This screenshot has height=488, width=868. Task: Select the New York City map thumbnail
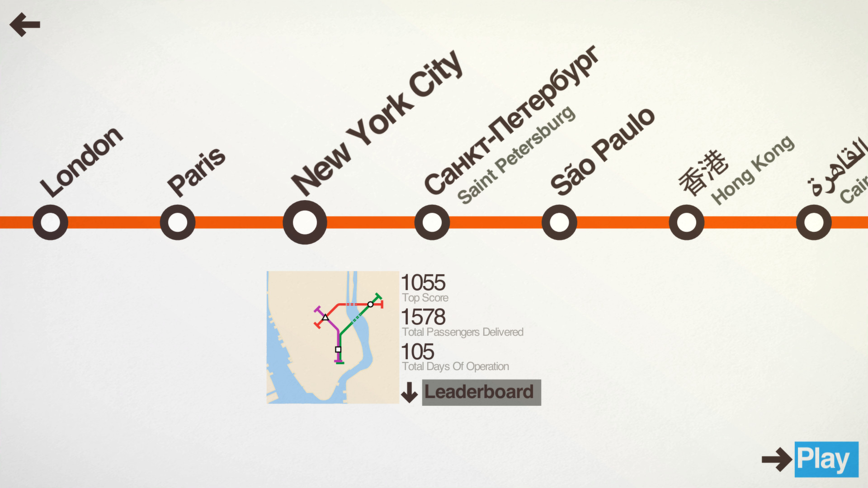click(332, 337)
